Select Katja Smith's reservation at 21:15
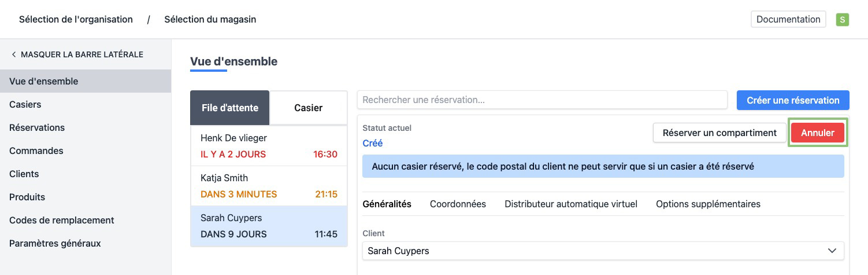 click(x=269, y=186)
